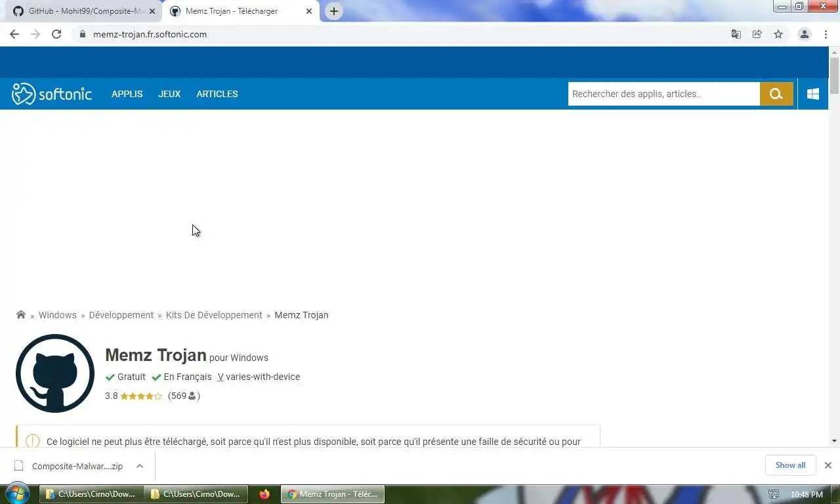
Task: Click Show all downloads
Action: point(790,465)
